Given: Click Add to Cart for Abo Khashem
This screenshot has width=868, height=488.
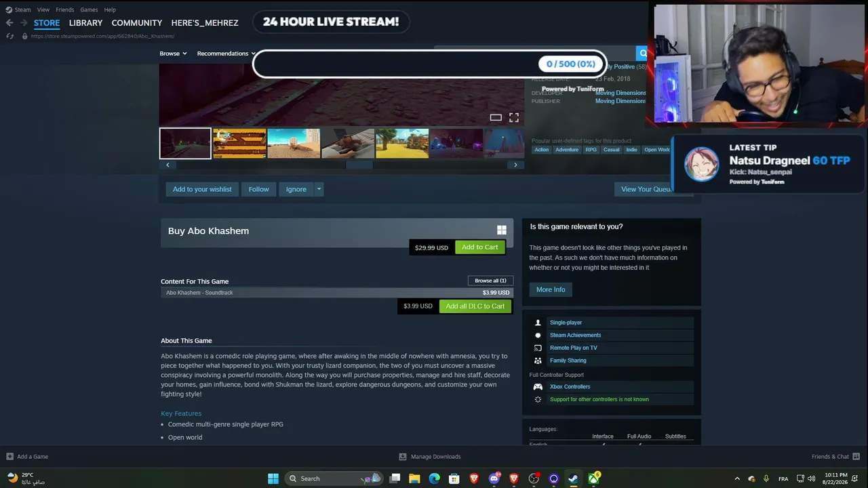Looking at the screenshot, I should click(480, 247).
